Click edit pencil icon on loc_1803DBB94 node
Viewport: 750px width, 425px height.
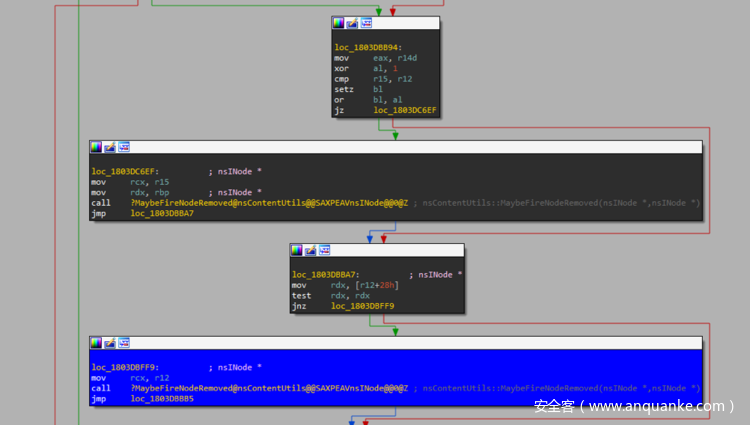click(x=352, y=22)
